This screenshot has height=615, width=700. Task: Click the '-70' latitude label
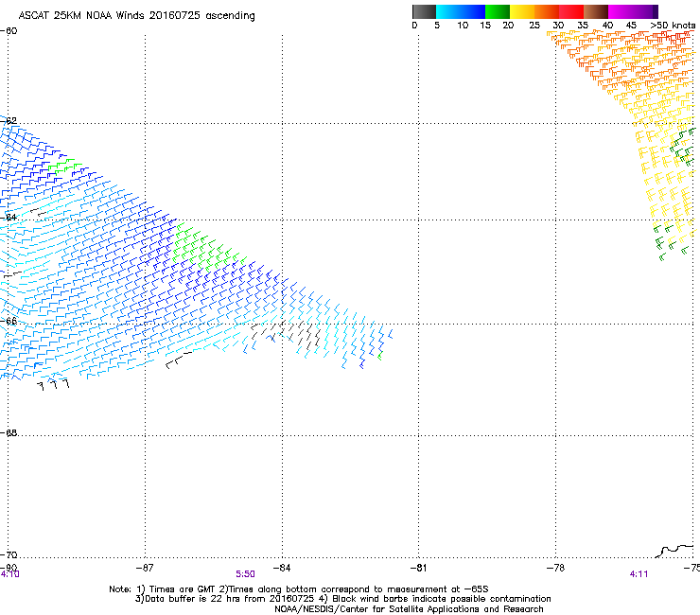pos(9,555)
